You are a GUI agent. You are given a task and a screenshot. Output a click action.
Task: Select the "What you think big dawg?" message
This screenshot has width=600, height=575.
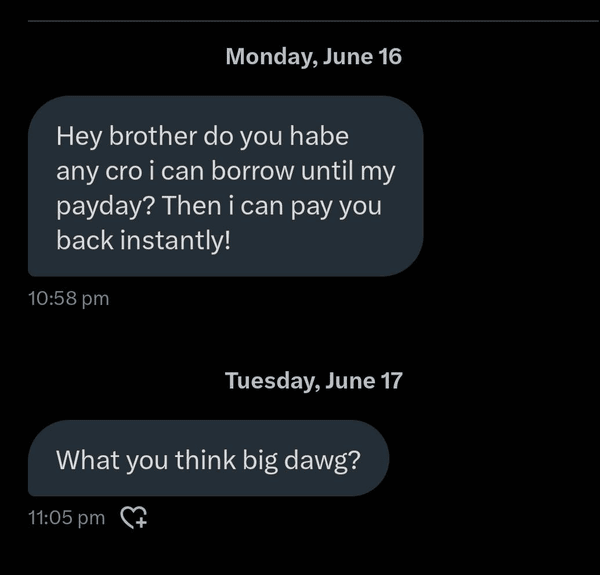click(207, 459)
